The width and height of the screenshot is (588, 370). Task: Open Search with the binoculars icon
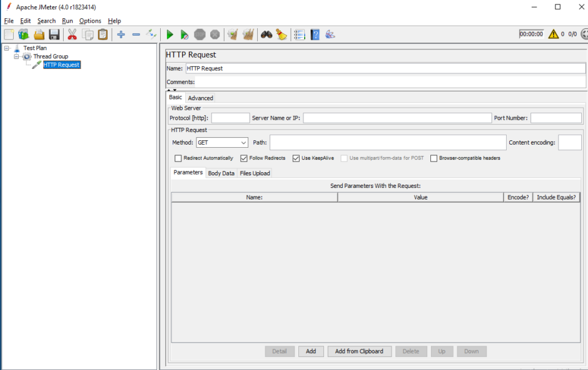point(266,34)
